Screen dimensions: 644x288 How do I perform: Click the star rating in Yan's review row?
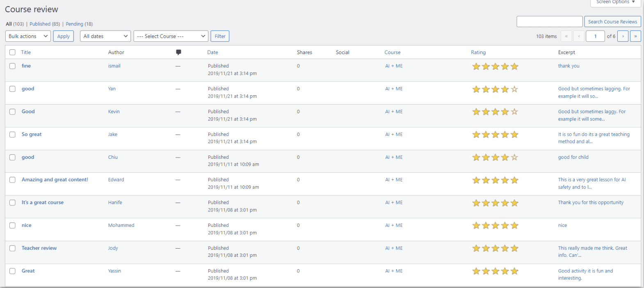click(495, 89)
